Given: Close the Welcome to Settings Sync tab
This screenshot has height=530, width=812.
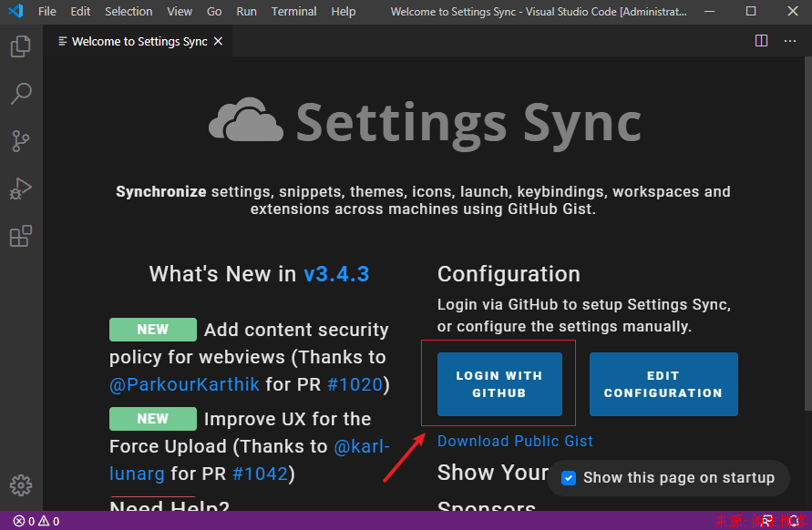Looking at the screenshot, I should point(219,41).
